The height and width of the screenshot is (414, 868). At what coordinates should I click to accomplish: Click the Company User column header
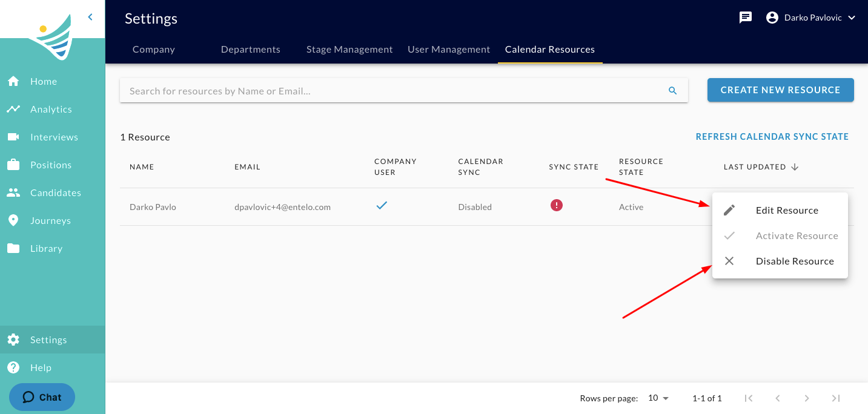[396, 167]
